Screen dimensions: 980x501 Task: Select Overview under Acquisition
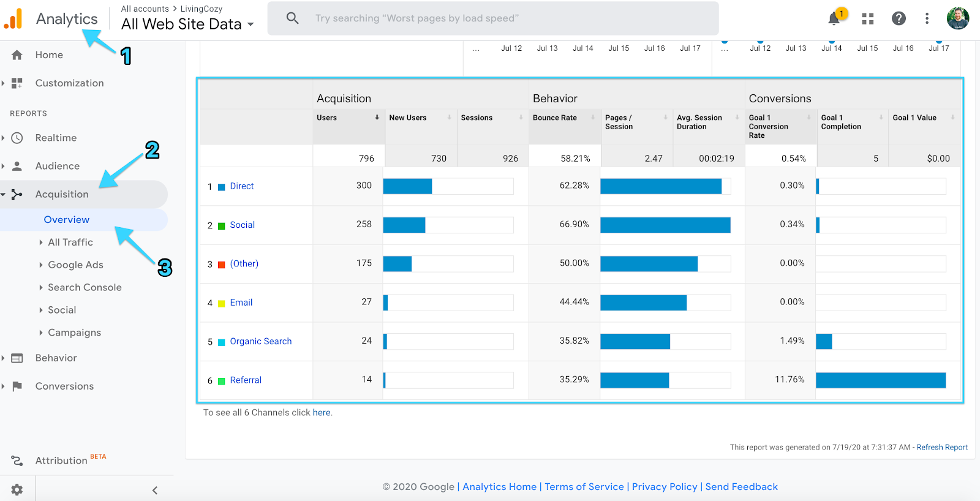click(67, 220)
